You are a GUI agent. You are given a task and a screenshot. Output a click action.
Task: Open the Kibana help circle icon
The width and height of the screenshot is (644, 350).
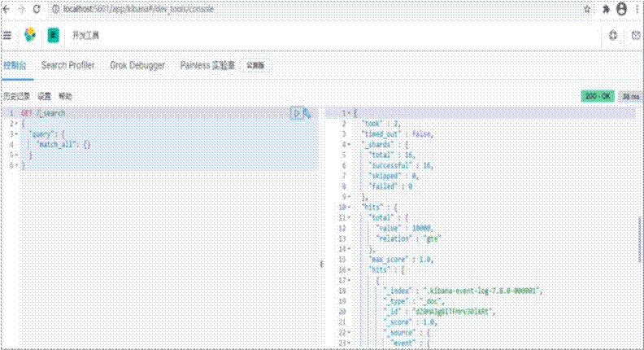coord(613,35)
